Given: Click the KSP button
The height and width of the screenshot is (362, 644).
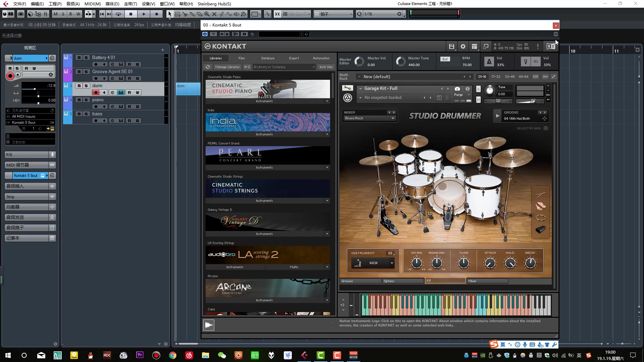Looking at the screenshot, I should [x=536, y=77].
